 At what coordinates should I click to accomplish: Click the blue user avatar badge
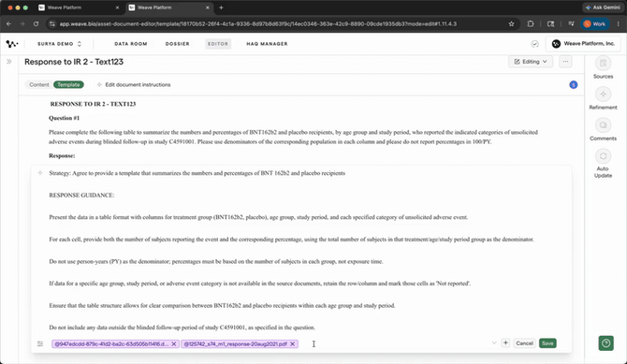pos(574,85)
